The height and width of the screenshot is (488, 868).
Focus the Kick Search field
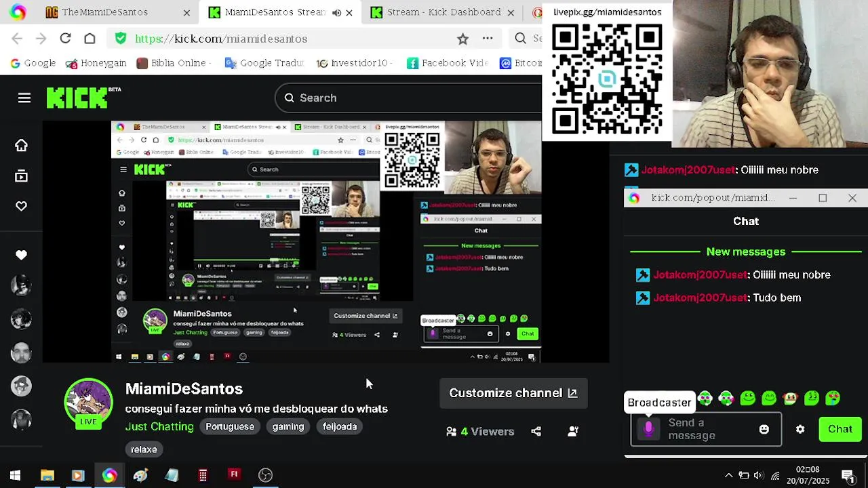(409, 98)
